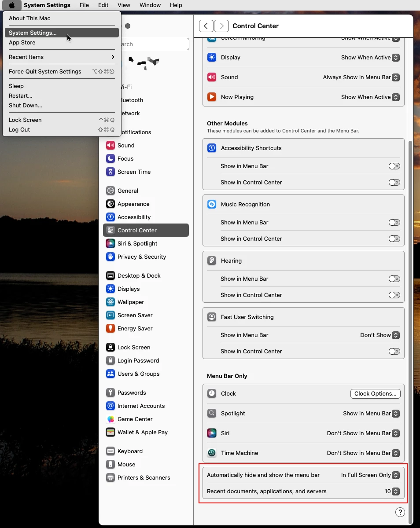Screen dimensions: 420x528
Task: Click the Screen Time hourglass icon
Action: point(111,172)
